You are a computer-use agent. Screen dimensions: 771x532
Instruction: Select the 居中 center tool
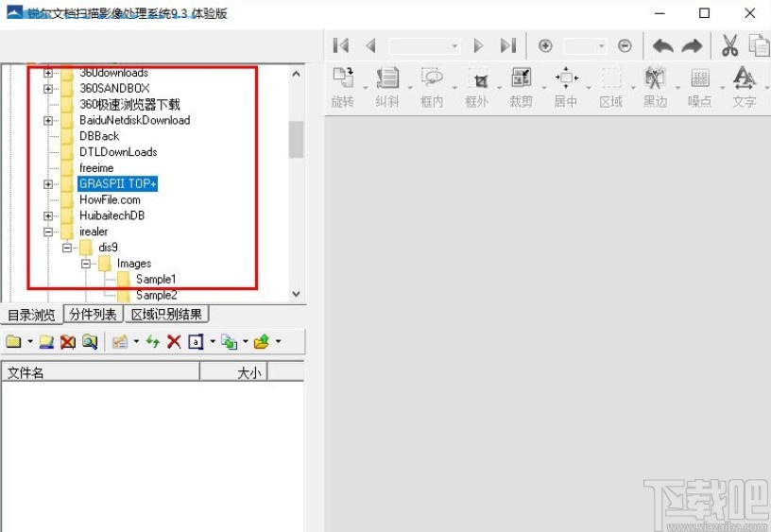pos(565,88)
